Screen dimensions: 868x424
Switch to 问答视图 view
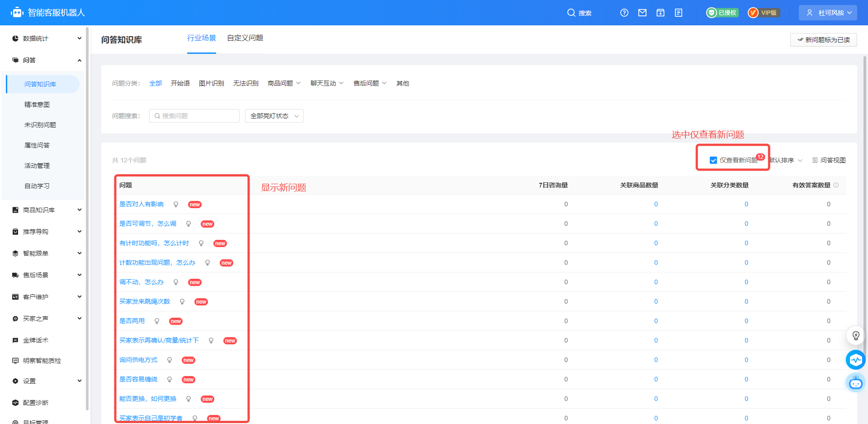(x=829, y=160)
